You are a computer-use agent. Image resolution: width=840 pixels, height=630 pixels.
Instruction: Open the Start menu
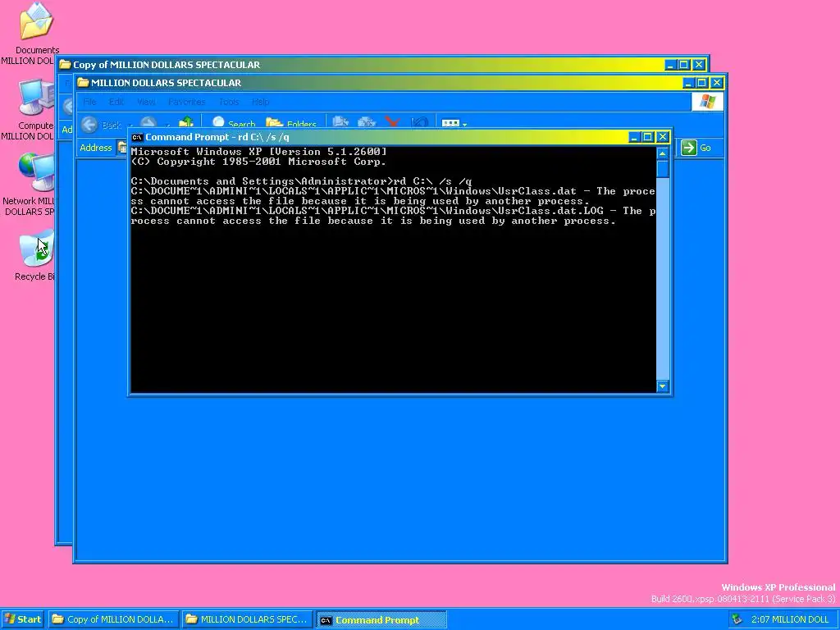(23, 619)
